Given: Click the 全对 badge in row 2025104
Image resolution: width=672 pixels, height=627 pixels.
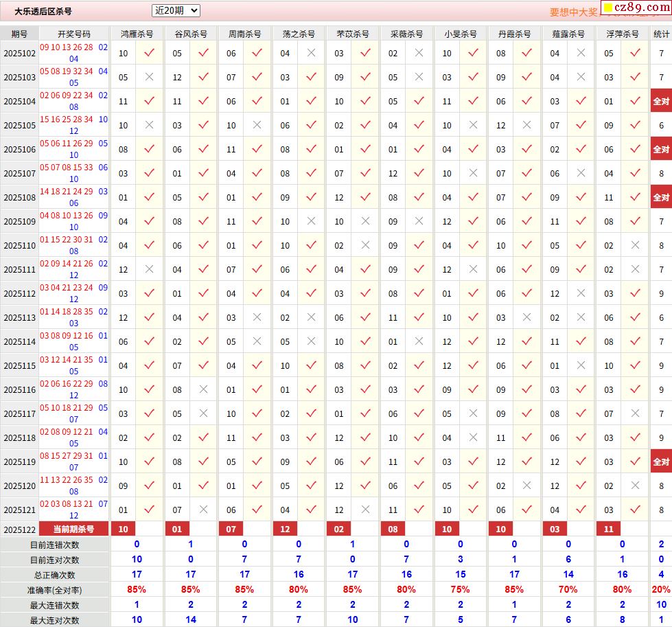Looking at the screenshot, I should tap(660, 102).
